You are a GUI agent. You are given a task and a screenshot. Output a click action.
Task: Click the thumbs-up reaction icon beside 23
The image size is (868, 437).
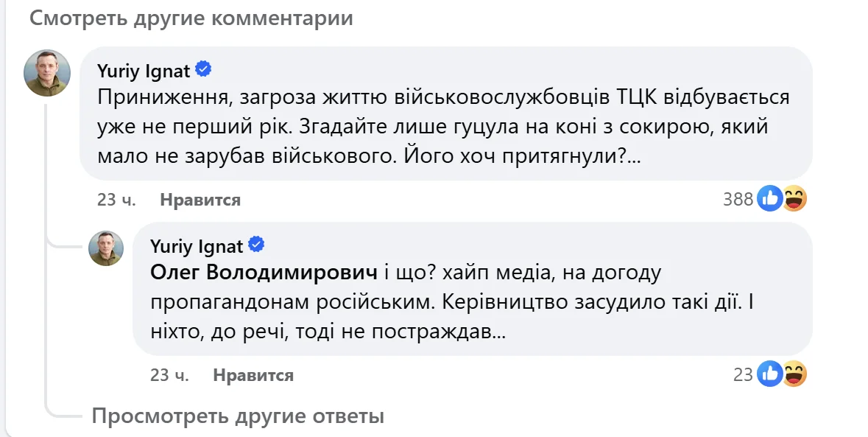click(x=770, y=374)
